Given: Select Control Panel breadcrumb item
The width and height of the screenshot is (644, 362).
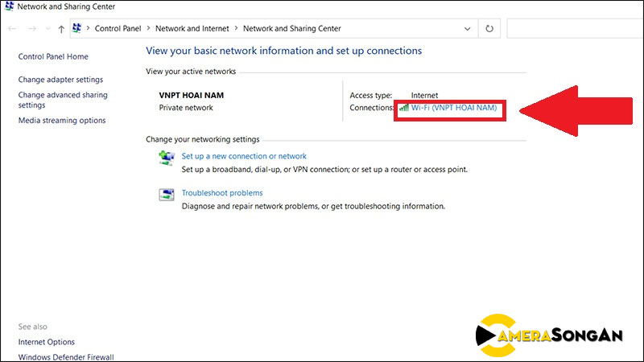Looking at the screenshot, I should [118, 28].
